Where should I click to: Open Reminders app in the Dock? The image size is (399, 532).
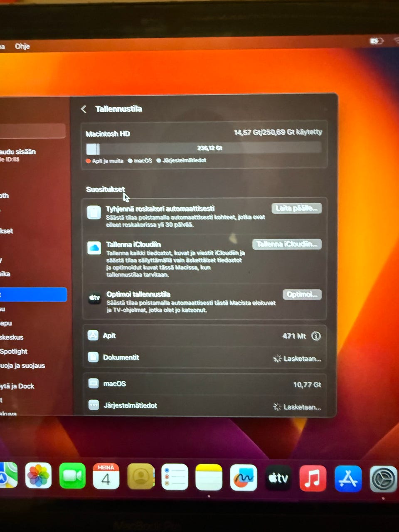coord(175,477)
